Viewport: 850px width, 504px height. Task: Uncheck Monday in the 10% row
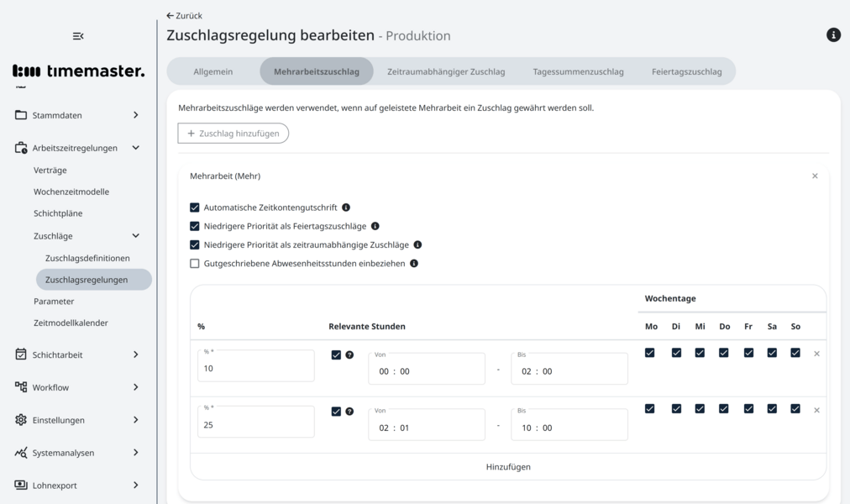(649, 354)
